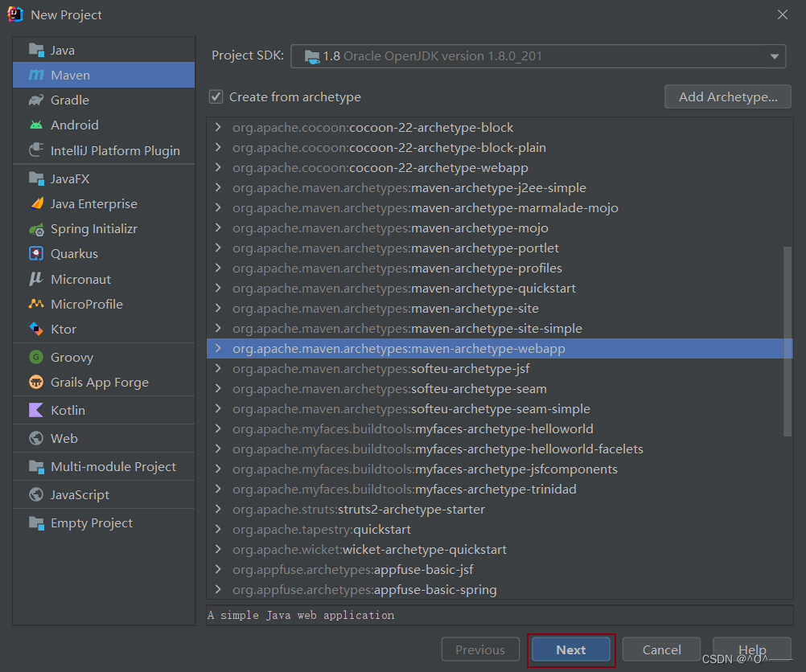Click the IntelliJ IDEA logo in title bar
The width and height of the screenshot is (806, 672).
pyautogui.click(x=15, y=14)
